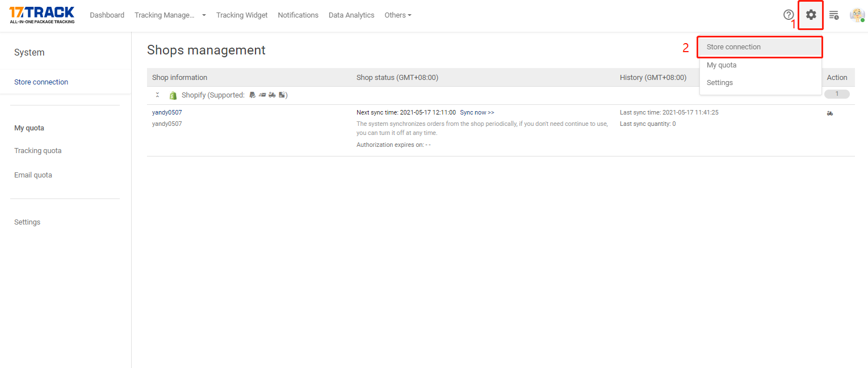868x368 pixels.
Task: Click the Shop status (GMT+08:00) column header
Action: [397, 78]
